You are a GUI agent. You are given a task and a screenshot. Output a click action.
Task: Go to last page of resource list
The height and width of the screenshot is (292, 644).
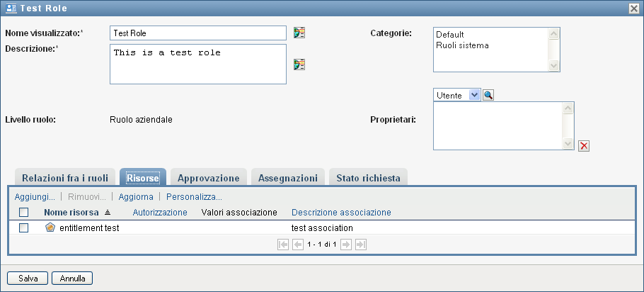click(x=361, y=244)
